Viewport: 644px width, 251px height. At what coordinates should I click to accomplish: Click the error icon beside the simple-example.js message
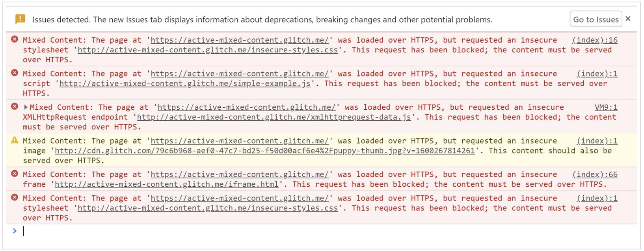15,73
